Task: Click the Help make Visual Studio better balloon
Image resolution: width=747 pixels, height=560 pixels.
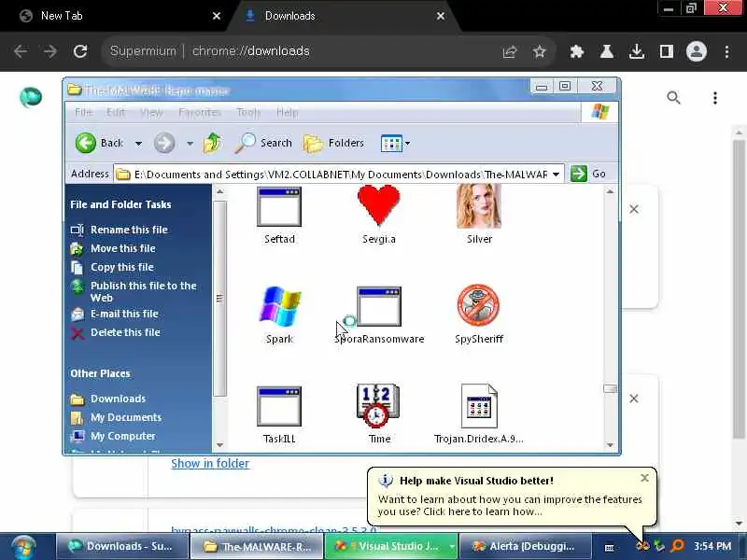Action: pyautogui.click(x=511, y=496)
